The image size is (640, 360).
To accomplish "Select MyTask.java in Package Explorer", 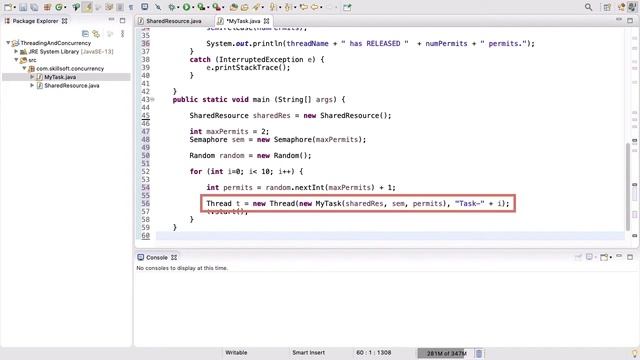I will (x=60, y=77).
